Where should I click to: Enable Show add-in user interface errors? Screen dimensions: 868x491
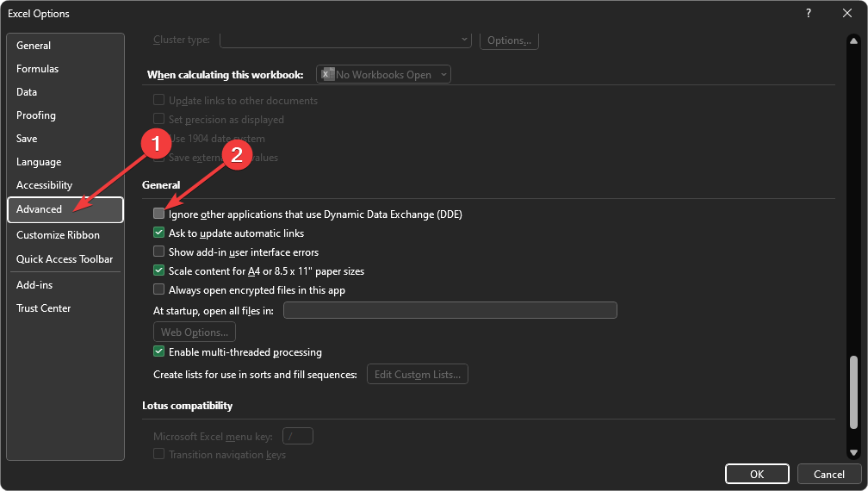158,252
